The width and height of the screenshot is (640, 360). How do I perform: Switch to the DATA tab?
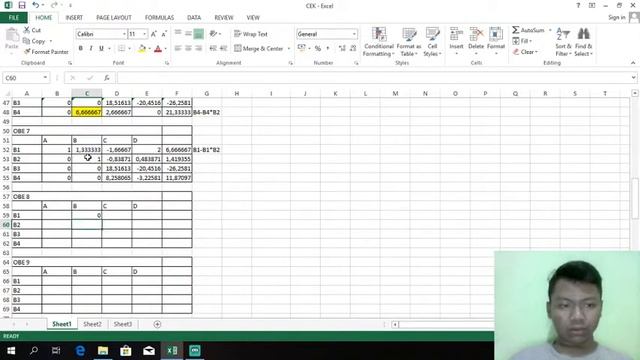[194, 18]
